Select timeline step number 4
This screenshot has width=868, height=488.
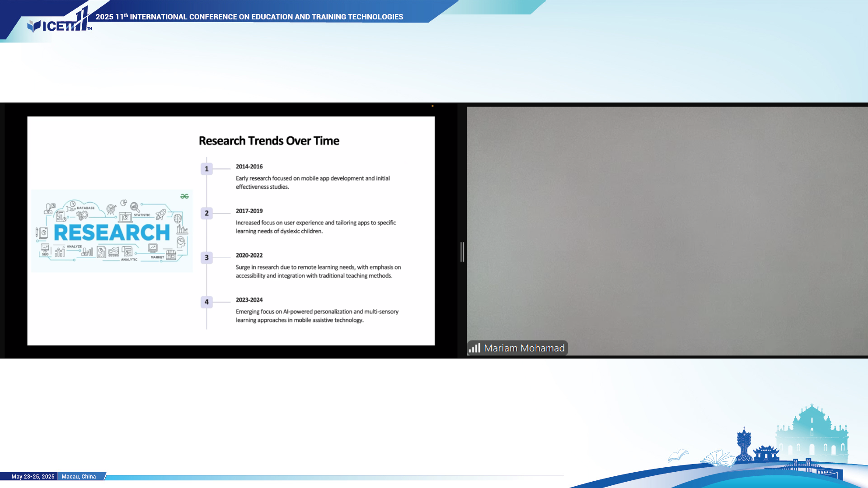point(206,302)
